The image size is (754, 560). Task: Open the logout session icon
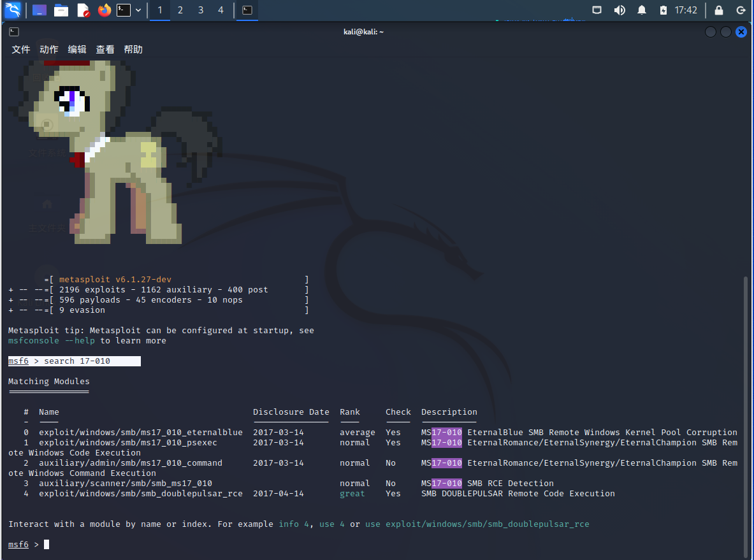pos(741,10)
